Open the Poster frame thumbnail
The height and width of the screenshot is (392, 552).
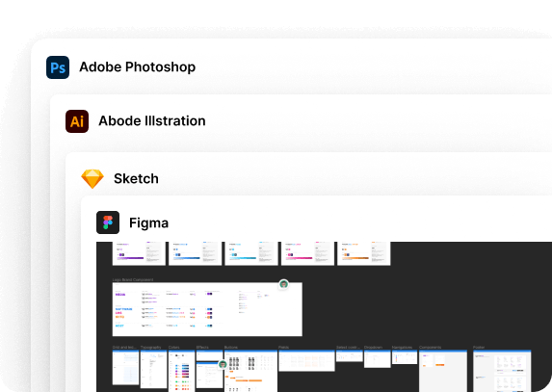(x=502, y=371)
